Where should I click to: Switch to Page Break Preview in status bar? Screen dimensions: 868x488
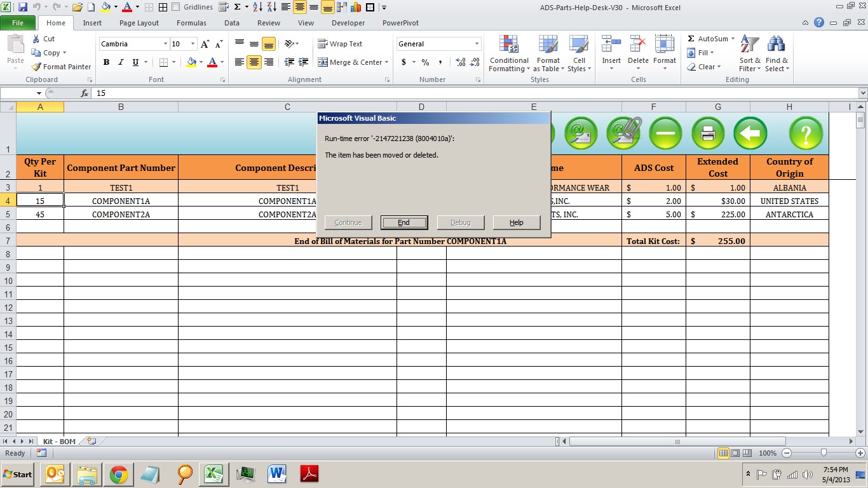point(747,453)
